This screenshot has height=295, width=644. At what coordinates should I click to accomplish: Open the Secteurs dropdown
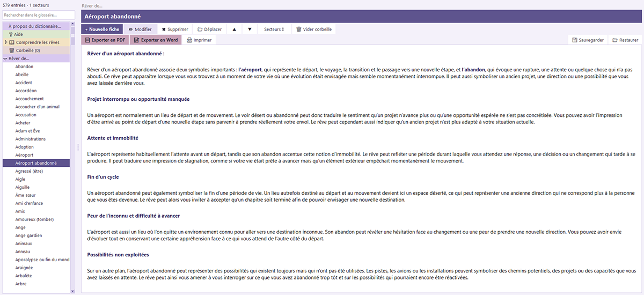coord(275,29)
